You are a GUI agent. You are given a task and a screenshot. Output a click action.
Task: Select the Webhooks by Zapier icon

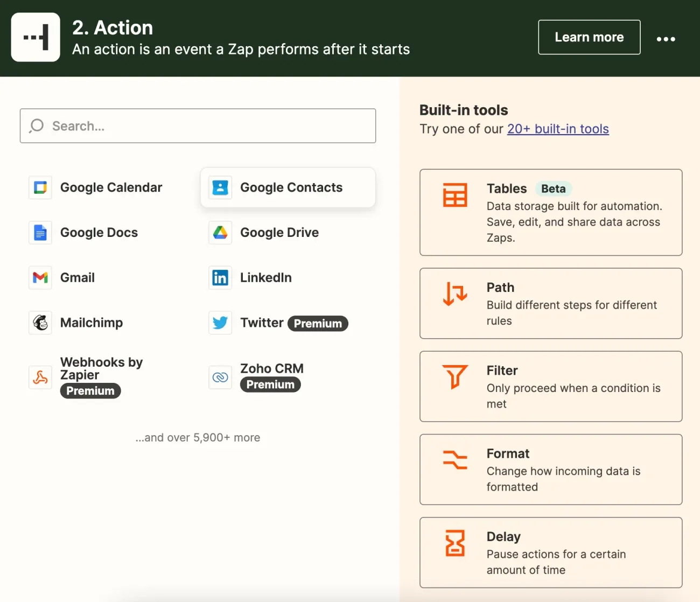(x=40, y=377)
